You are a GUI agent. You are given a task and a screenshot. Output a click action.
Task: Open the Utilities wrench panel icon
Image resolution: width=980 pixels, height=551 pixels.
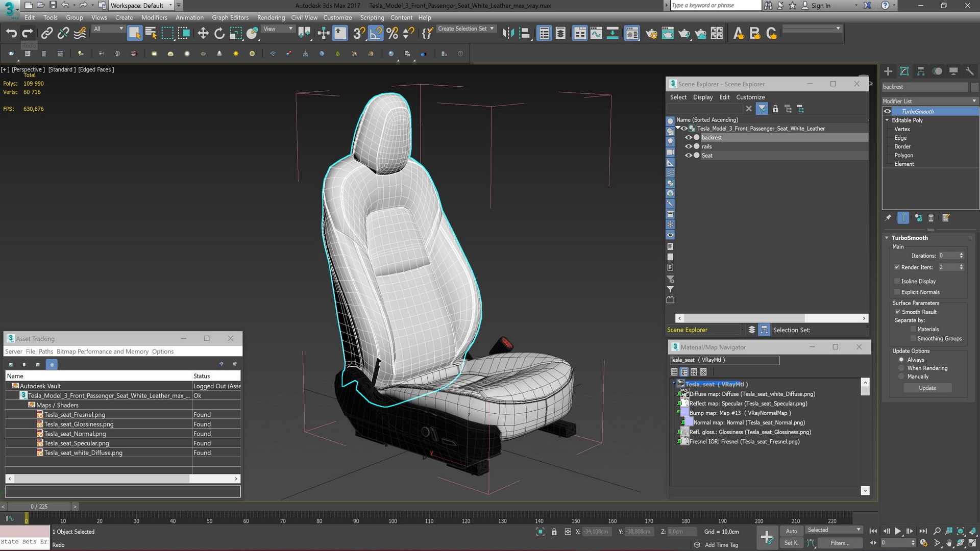[x=970, y=71]
